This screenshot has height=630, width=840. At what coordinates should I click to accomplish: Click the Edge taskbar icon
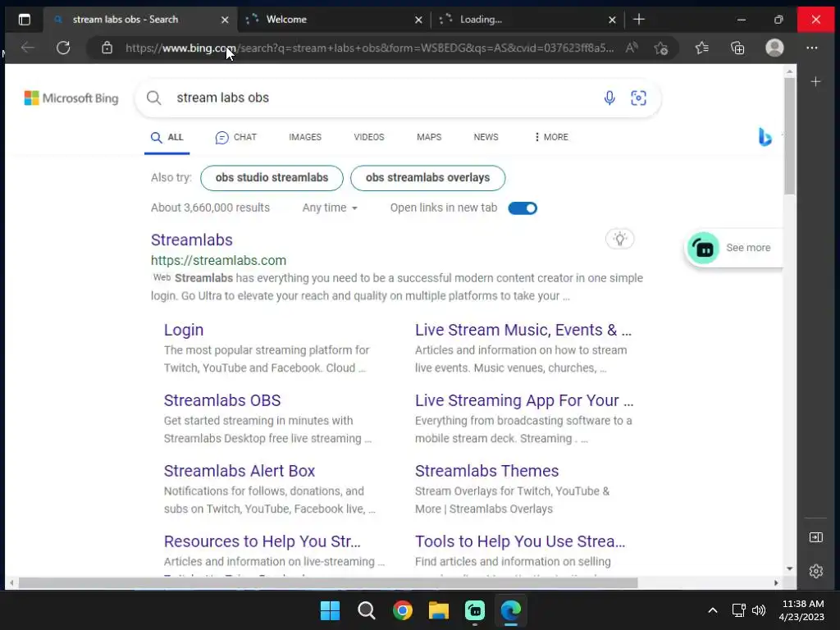pos(510,610)
